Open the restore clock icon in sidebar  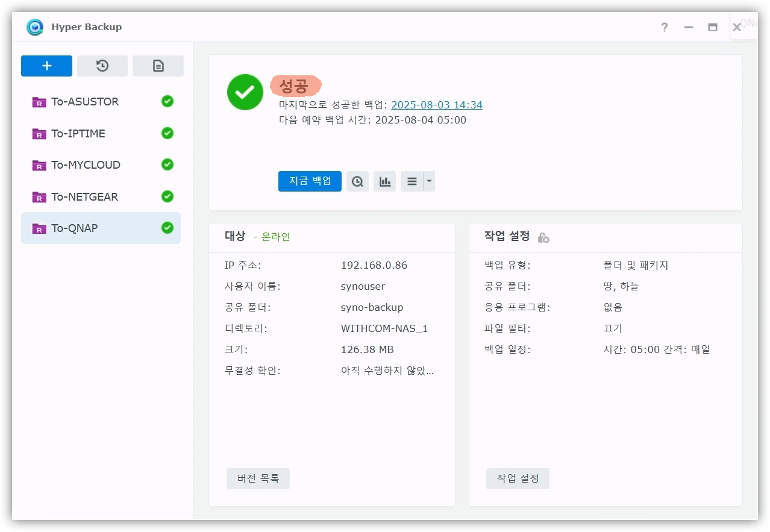[x=102, y=66]
